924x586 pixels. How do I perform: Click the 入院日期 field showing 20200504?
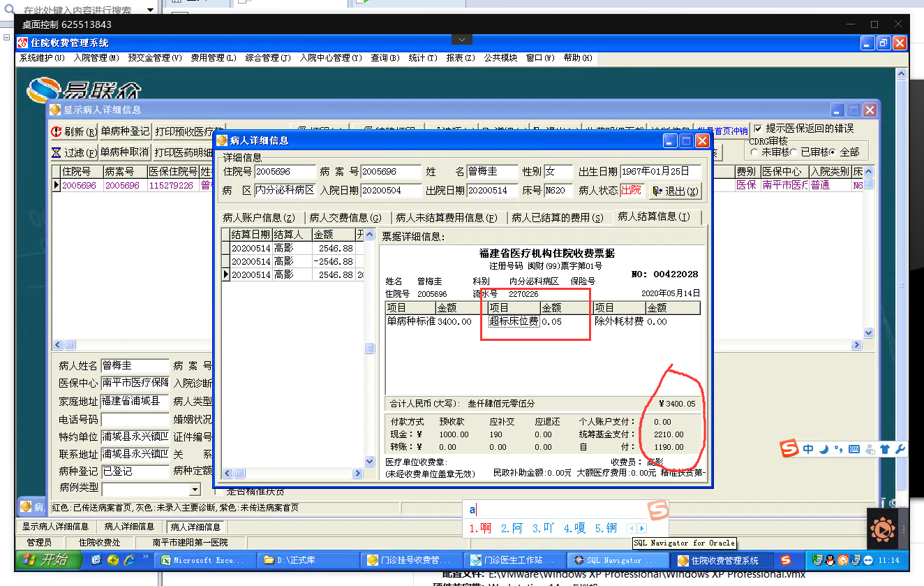coord(391,190)
